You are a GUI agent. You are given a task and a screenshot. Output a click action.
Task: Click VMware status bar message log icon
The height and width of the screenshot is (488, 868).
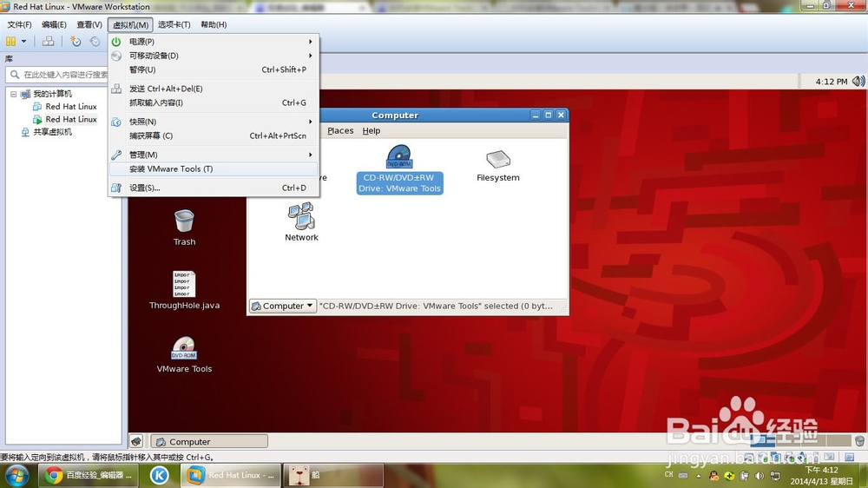pos(849,457)
